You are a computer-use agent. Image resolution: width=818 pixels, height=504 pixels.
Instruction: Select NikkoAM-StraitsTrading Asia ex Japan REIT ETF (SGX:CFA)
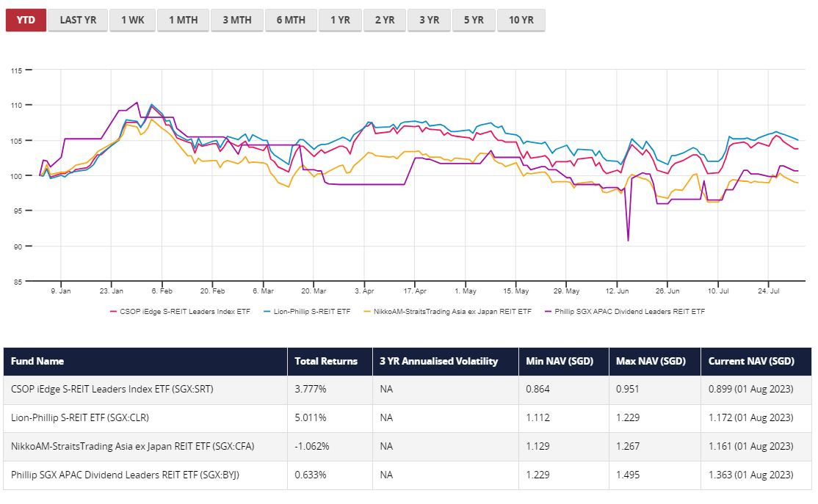click(x=132, y=447)
